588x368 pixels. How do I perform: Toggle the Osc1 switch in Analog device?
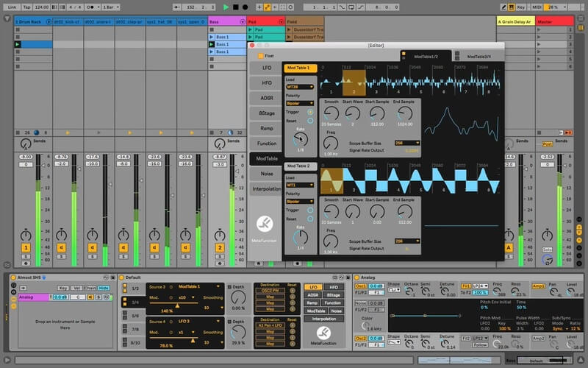tap(361, 286)
